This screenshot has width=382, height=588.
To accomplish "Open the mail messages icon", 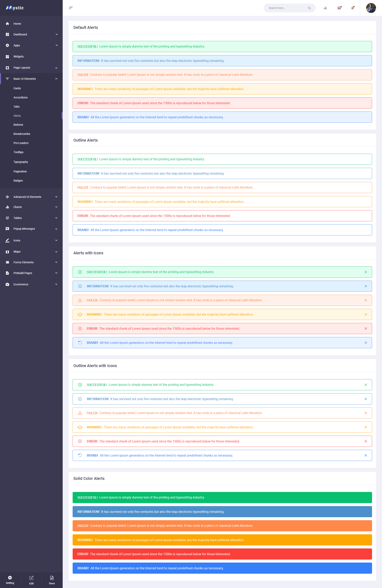I will coord(339,8).
